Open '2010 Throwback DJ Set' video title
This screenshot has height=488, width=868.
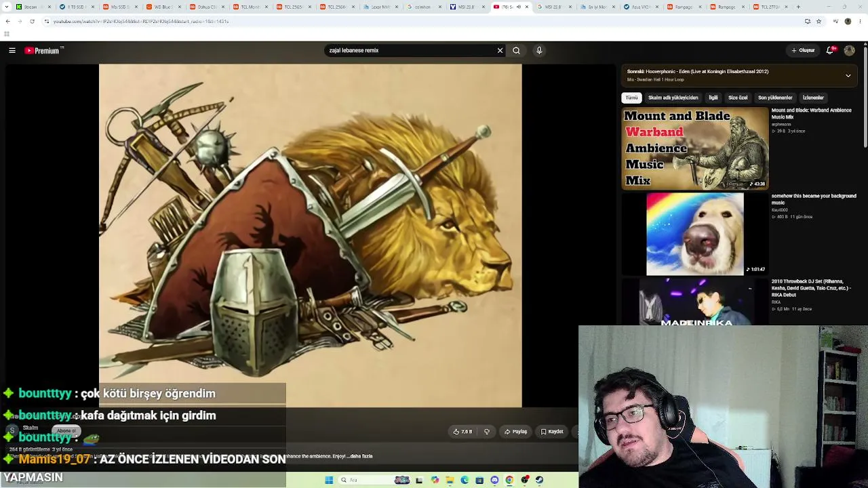point(811,288)
